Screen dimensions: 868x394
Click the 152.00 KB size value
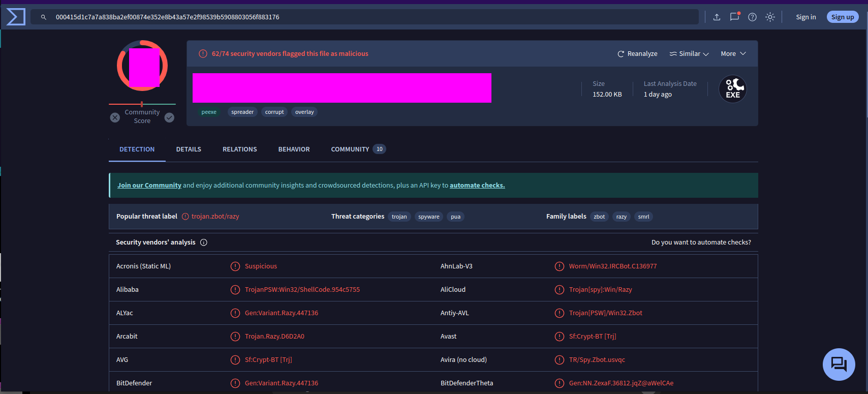[607, 95]
